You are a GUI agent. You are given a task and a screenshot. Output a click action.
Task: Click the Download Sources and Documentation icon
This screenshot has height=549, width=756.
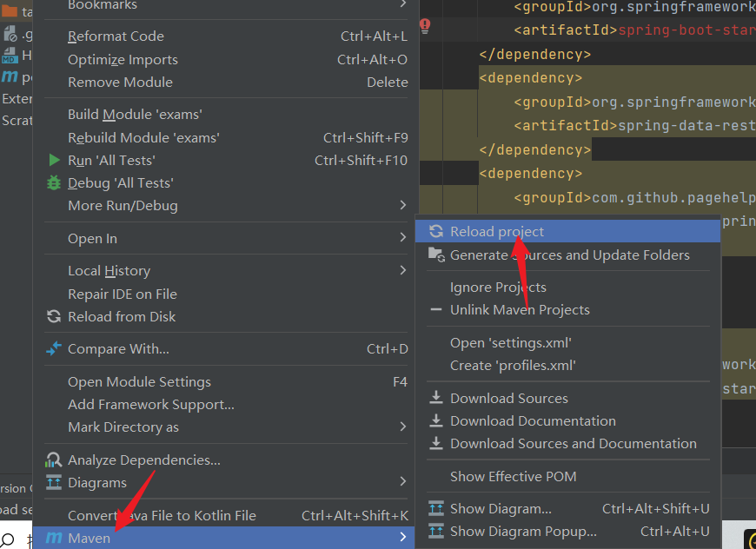[436, 443]
